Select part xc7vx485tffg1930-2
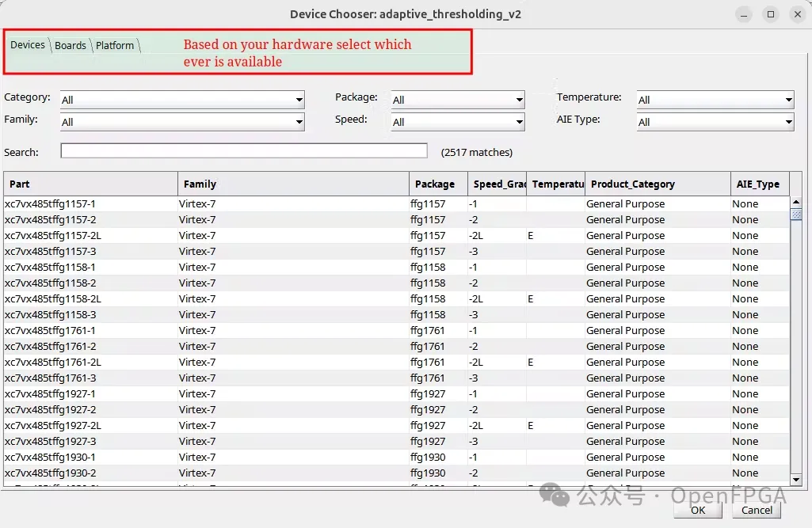The image size is (812, 528). [397, 473]
